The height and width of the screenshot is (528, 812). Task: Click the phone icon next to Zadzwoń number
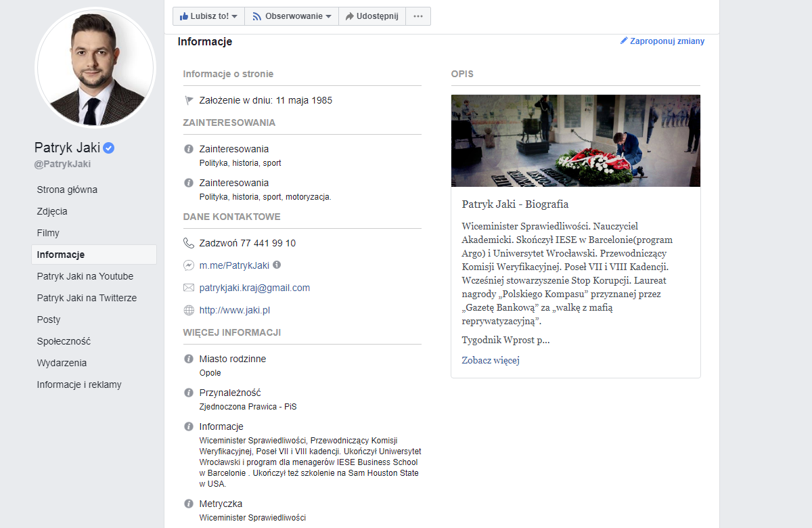(x=188, y=243)
